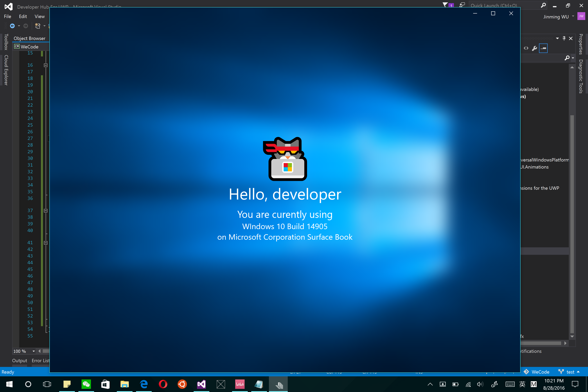Open the notifications flag icon in Visual Studio
588x392 pixels.
[x=446, y=5]
